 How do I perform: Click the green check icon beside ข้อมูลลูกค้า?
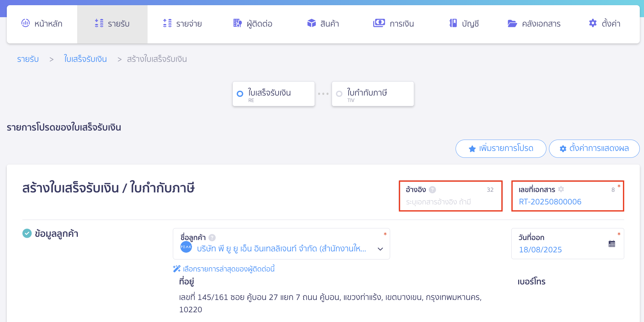click(27, 233)
